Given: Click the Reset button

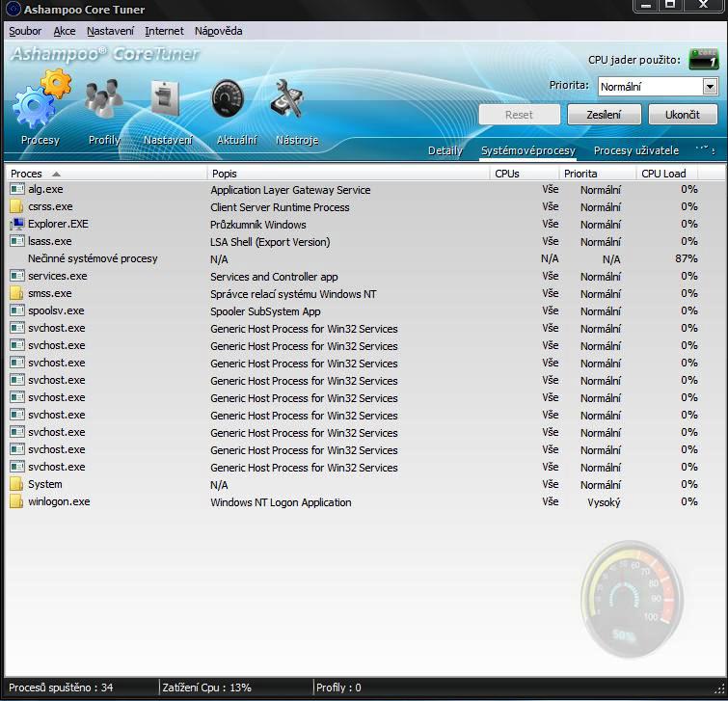Looking at the screenshot, I should [519, 114].
